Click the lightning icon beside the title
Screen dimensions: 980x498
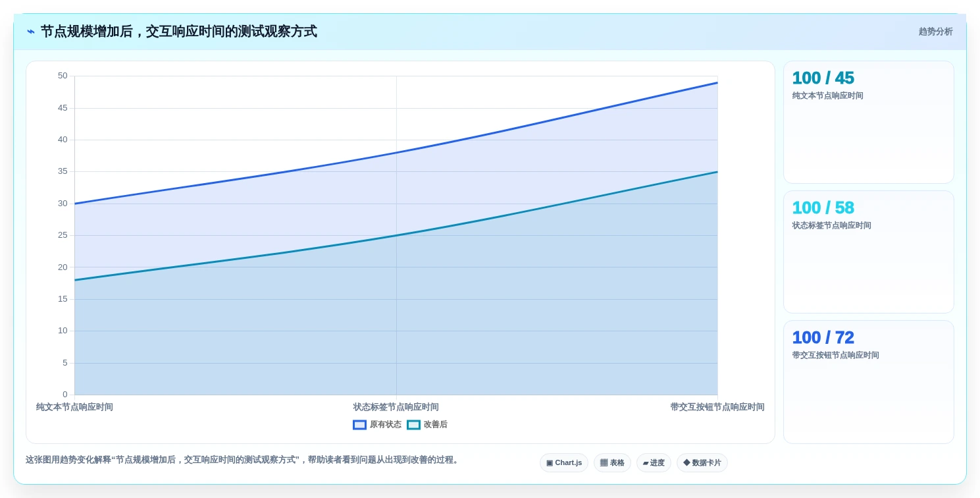[x=31, y=32]
